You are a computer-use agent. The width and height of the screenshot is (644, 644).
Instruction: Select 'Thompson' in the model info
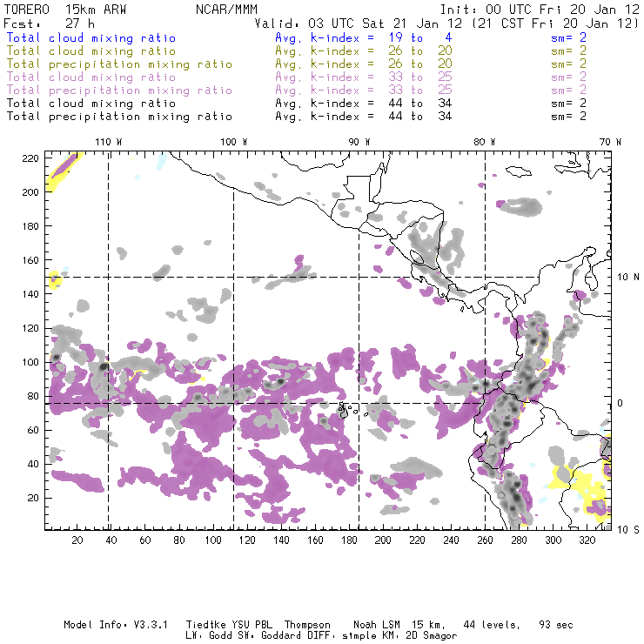click(307, 625)
